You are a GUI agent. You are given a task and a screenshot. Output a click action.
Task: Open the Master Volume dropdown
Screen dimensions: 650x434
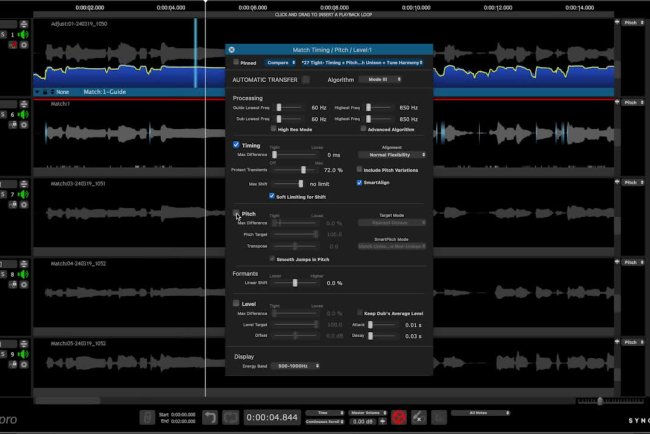(x=368, y=413)
